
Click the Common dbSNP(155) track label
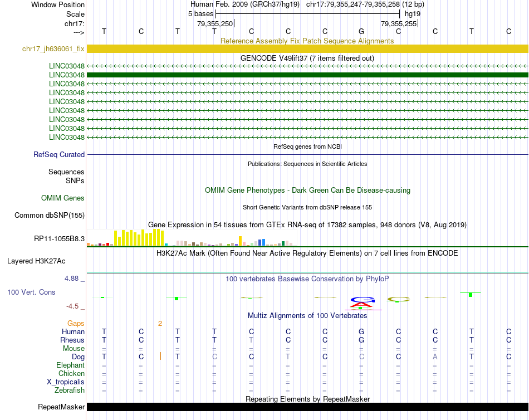pyautogui.click(x=49, y=215)
